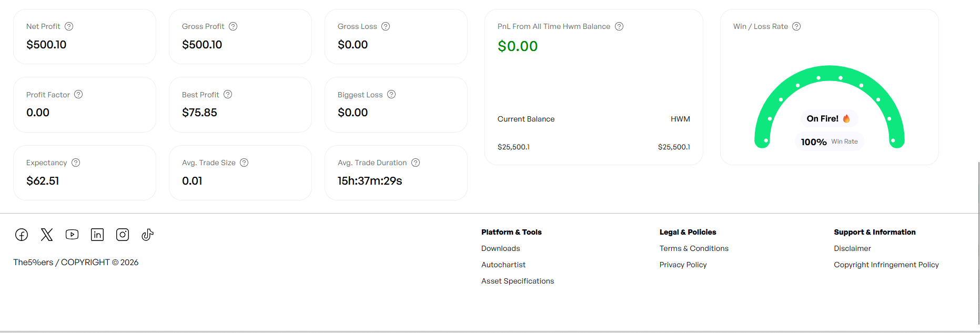
Task: Go to the Autochartist link
Action: (x=503, y=265)
